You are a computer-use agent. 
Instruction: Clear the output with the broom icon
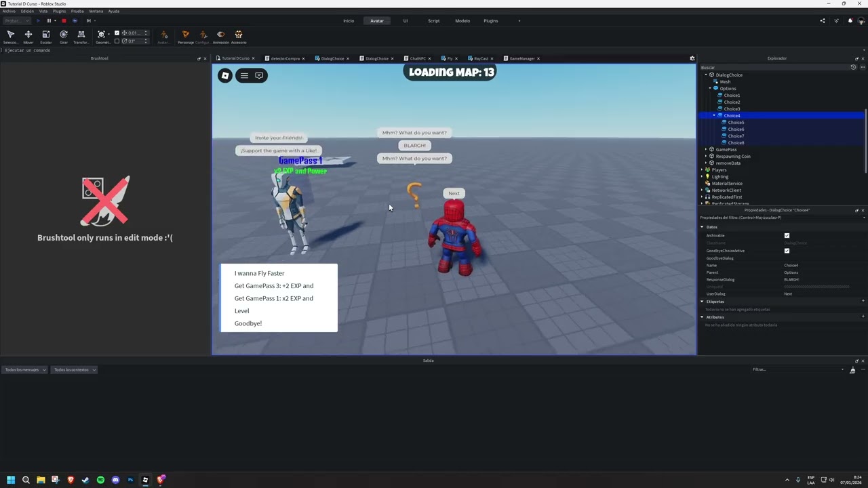(x=852, y=369)
